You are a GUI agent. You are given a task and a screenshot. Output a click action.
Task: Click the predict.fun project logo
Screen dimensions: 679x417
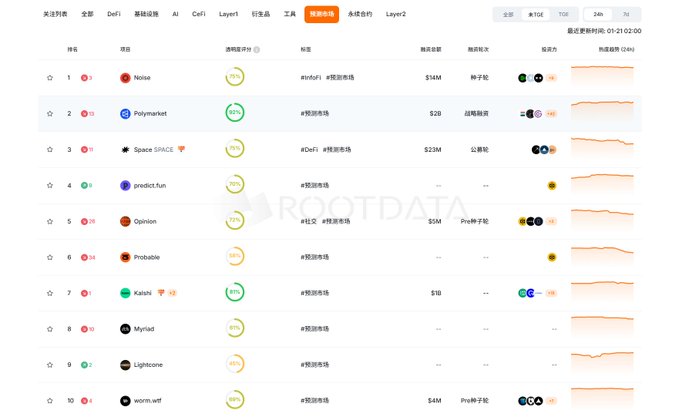125,185
